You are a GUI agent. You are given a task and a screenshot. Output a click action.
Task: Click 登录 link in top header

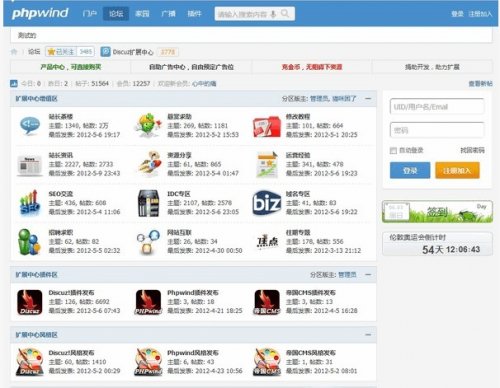[x=457, y=14]
